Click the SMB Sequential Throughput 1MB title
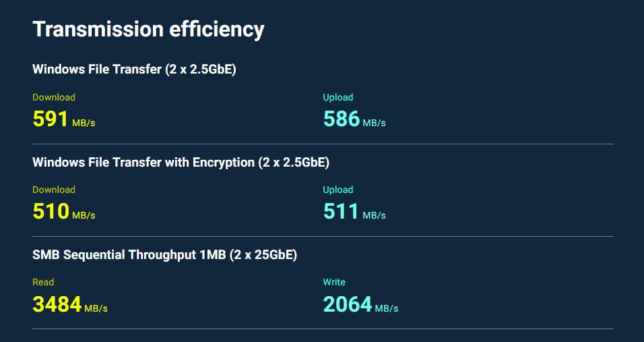 pyautogui.click(x=164, y=254)
